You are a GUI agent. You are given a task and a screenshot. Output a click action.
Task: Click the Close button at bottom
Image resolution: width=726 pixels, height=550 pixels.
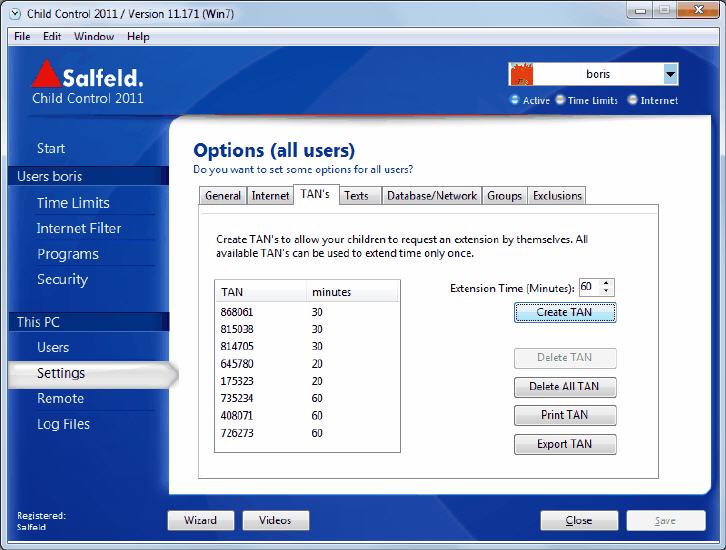tap(579, 521)
